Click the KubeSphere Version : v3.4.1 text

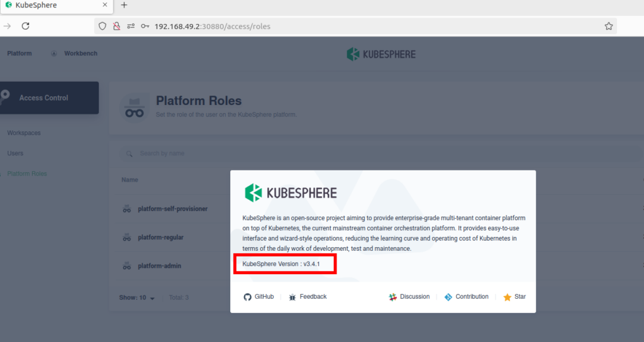tap(281, 264)
